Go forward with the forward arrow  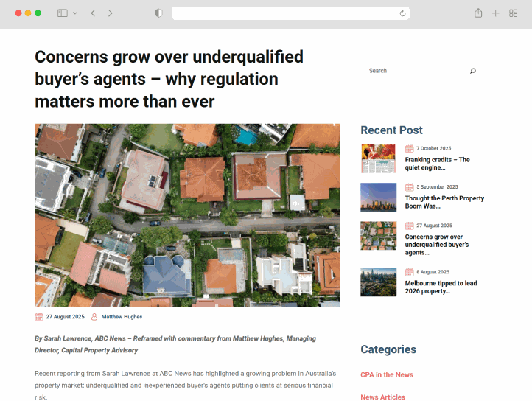click(x=111, y=13)
